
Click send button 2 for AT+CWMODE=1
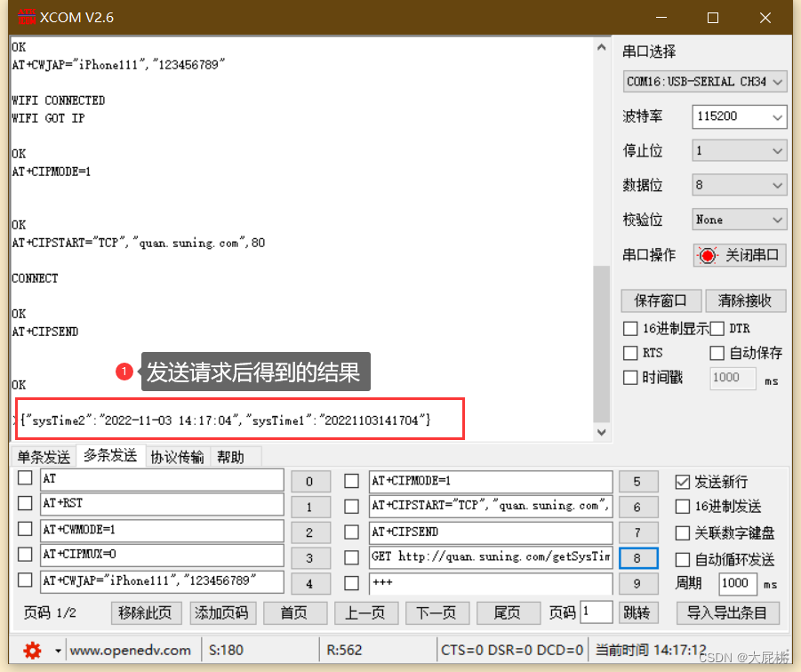pyautogui.click(x=310, y=532)
